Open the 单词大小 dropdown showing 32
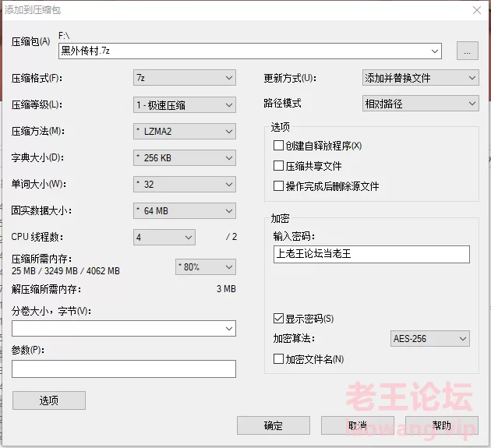 [x=185, y=185]
